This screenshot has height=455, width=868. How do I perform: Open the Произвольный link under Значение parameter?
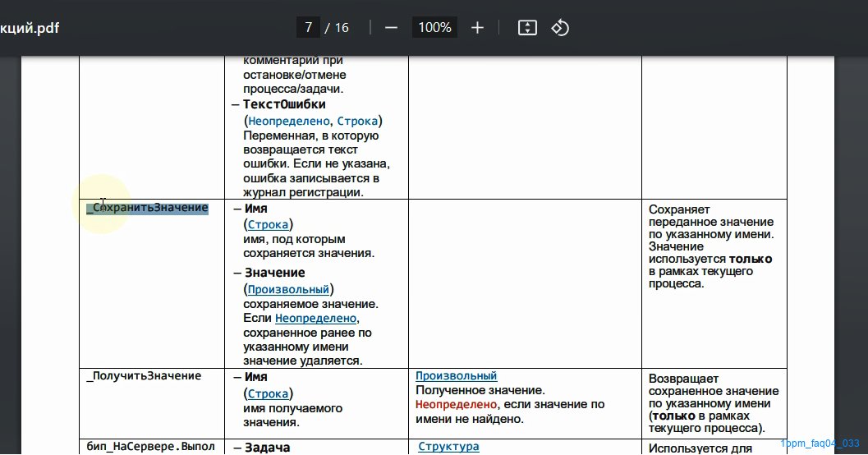click(x=288, y=289)
